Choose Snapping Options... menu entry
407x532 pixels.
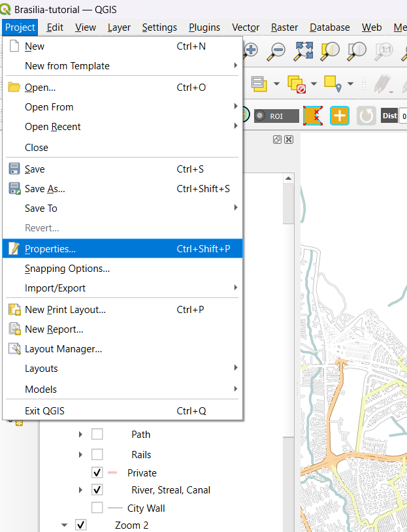122,269
